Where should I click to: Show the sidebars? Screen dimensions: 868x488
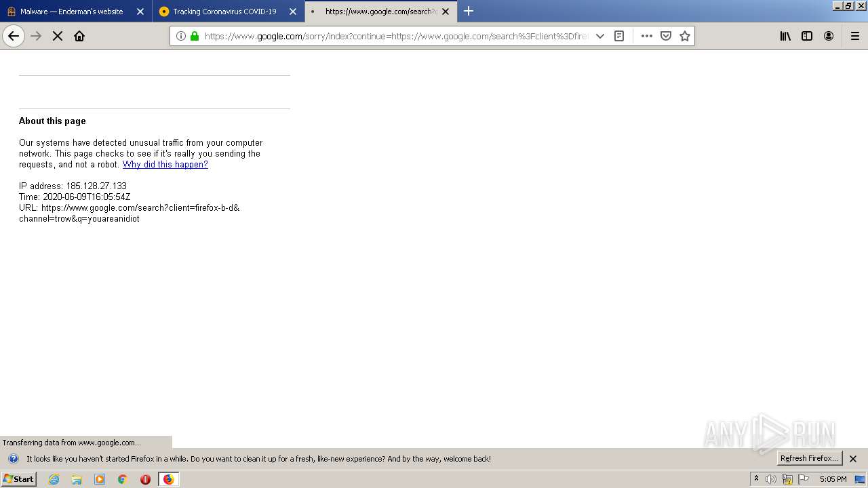[x=807, y=36]
